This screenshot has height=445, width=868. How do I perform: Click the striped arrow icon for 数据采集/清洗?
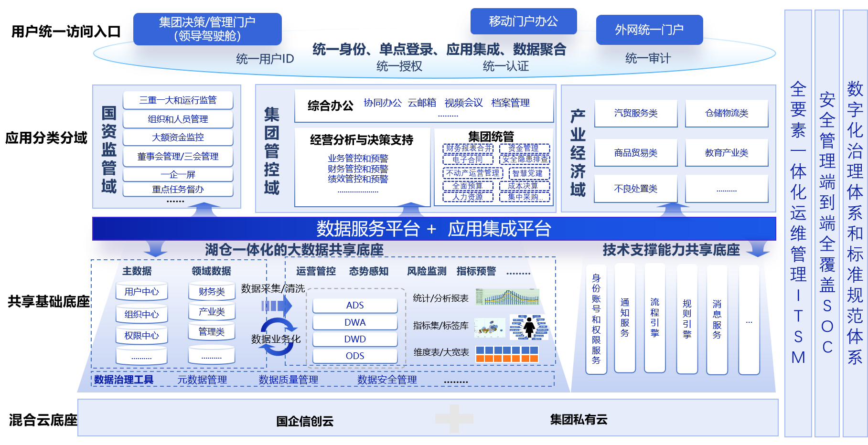pyautogui.click(x=277, y=306)
